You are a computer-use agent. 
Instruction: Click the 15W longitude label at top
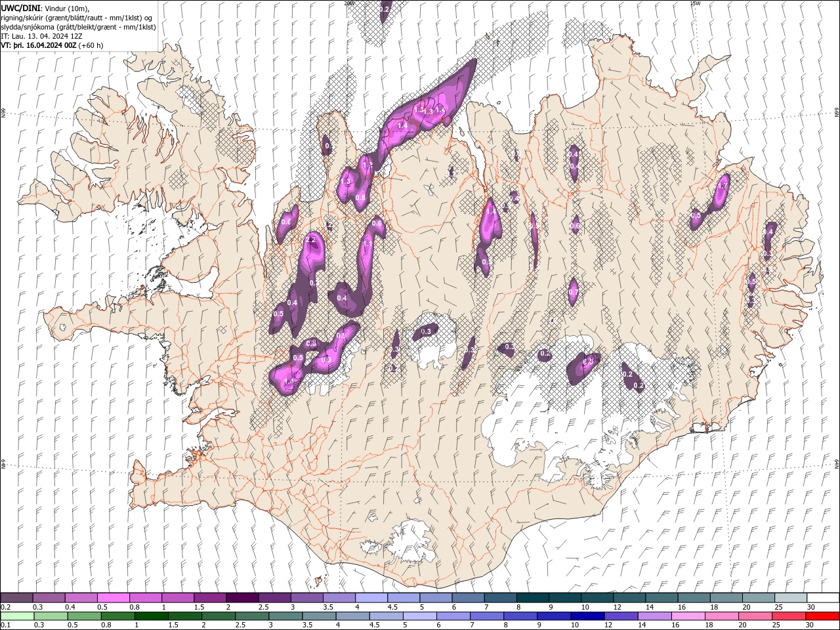click(x=695, y=3)
